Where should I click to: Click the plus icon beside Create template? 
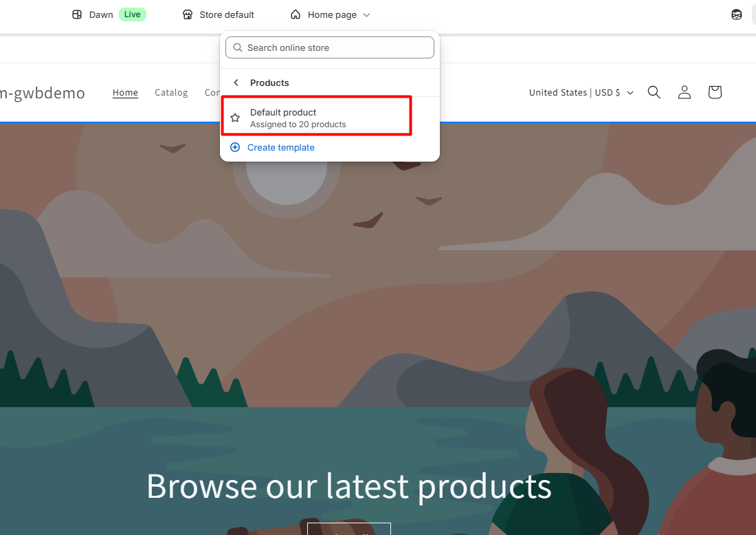point(235,147)
